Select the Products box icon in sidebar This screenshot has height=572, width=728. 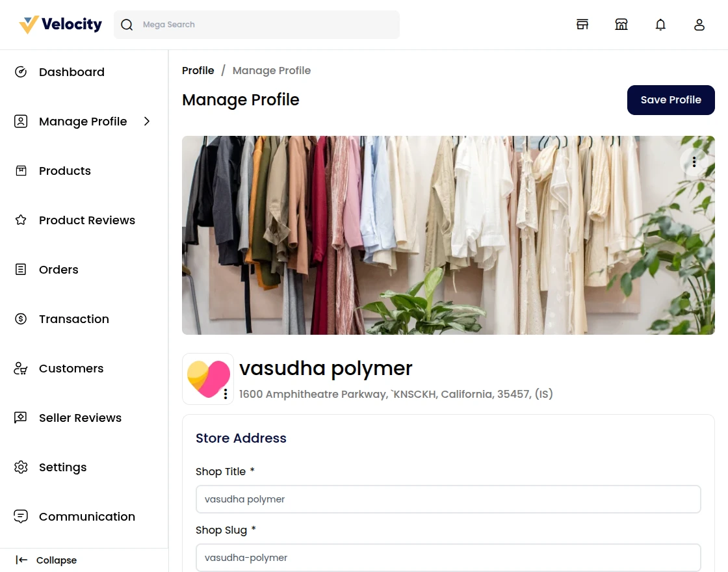point(20,170)
